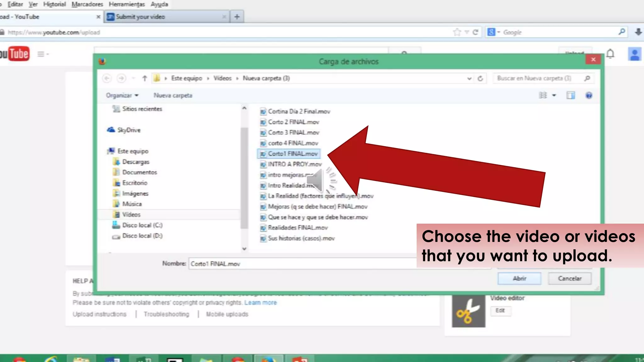Click the Cancelar button
This screenshot has height=362, width=644.
click(x=570, y=278)
